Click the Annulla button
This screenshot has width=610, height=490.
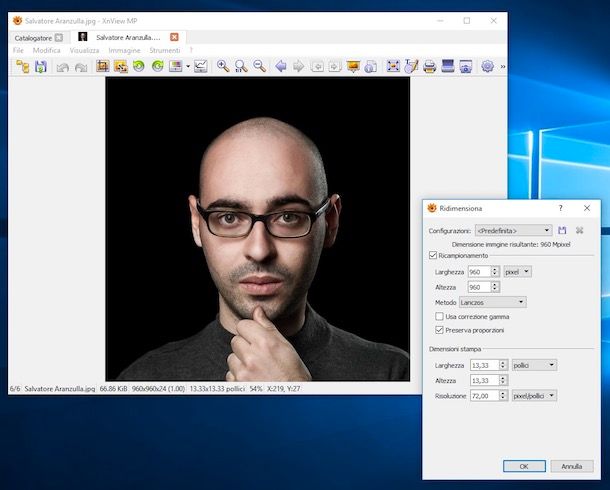[x=571, y=466]
